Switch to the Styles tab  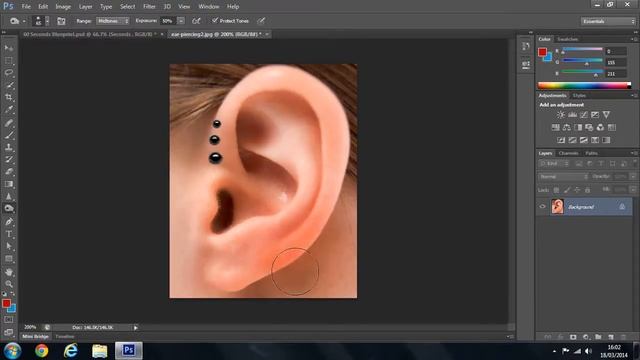click(x=579, y=96)
